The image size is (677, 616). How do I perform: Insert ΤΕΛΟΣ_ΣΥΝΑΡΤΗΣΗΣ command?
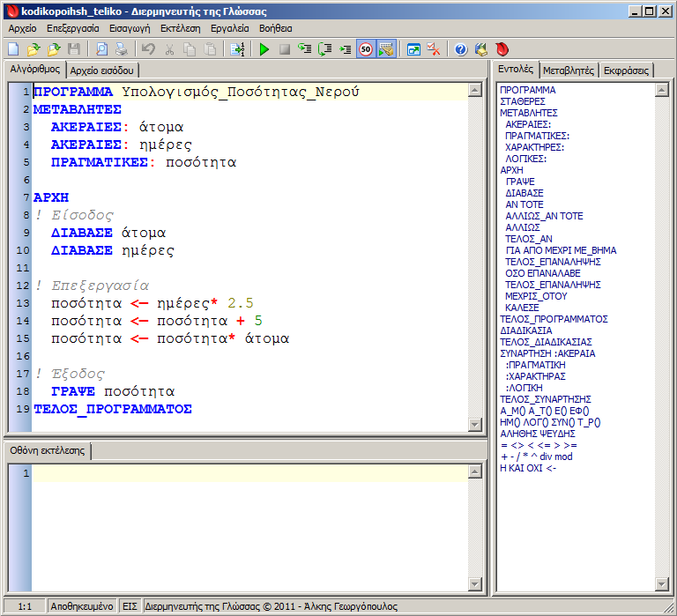546,399
